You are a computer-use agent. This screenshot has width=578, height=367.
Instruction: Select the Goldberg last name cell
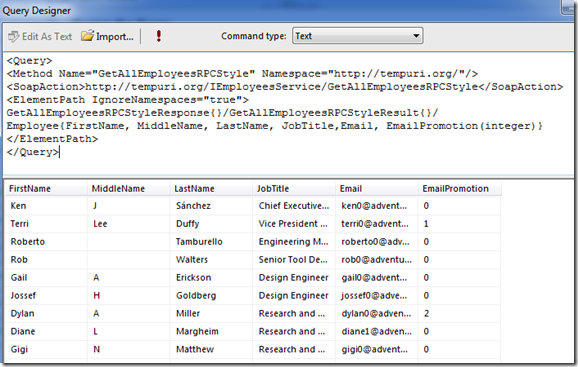click(x=211, y=296)
